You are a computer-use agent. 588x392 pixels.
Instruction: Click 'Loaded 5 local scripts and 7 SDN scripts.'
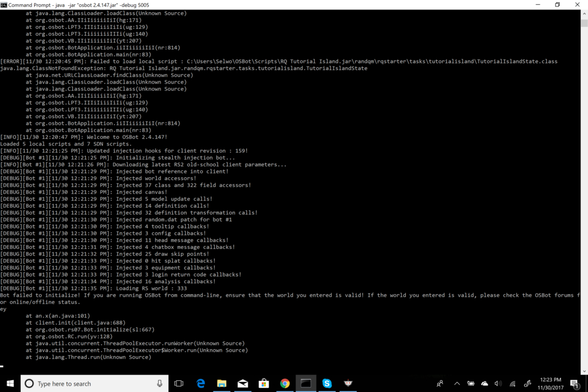[x=66, y=144]
